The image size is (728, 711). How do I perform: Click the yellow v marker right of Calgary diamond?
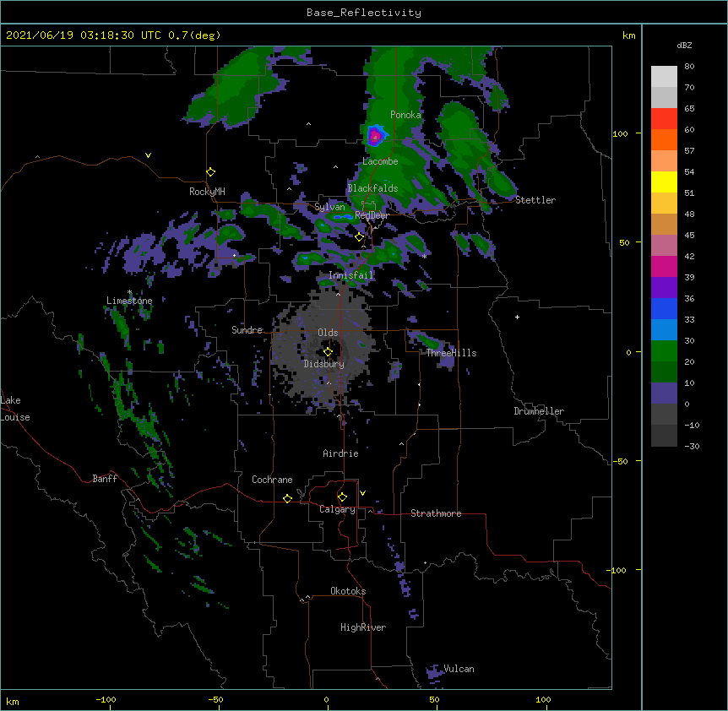pyautogui.click(x=362, y=493)
